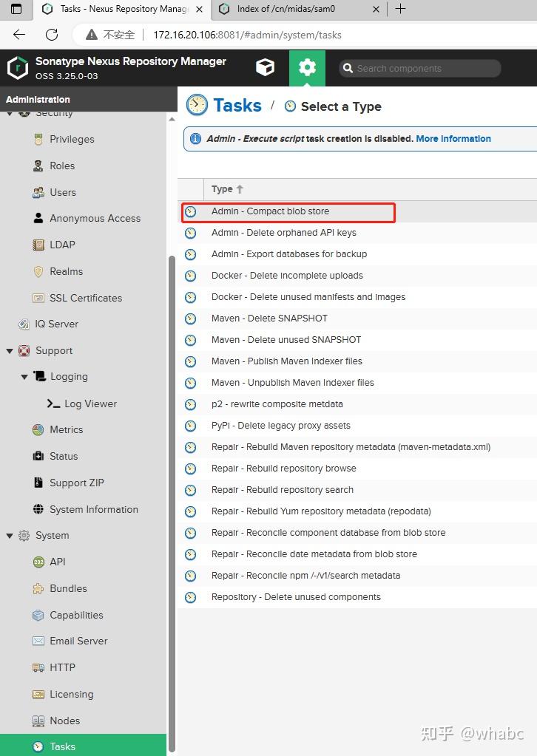Open HTTP settings
Viewport: 537px width, 756px height.
pyautogui.click(x=62, y=668)
